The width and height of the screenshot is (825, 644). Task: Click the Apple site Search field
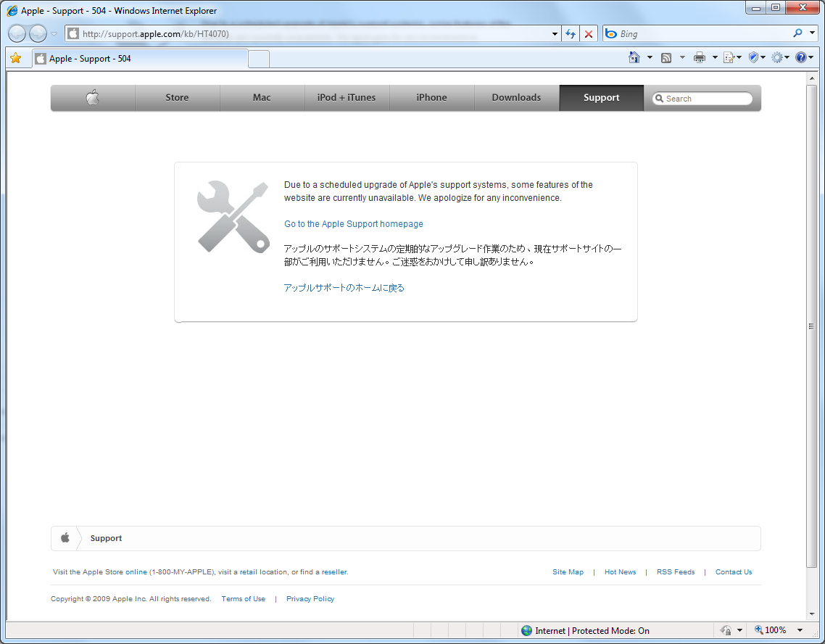click(702, 99)
